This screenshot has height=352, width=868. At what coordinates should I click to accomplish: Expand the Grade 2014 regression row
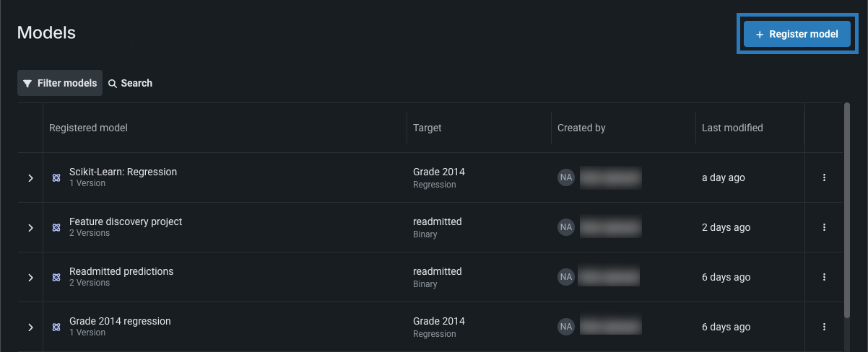coord(30,327)
